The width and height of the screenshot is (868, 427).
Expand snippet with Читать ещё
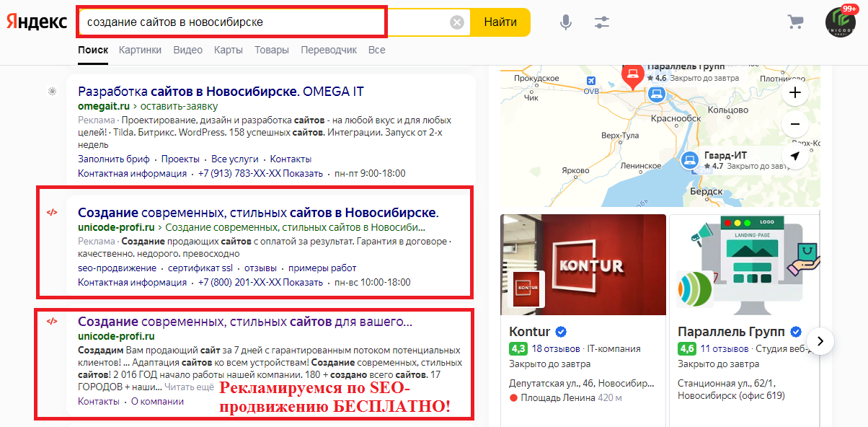click(189, 387)
